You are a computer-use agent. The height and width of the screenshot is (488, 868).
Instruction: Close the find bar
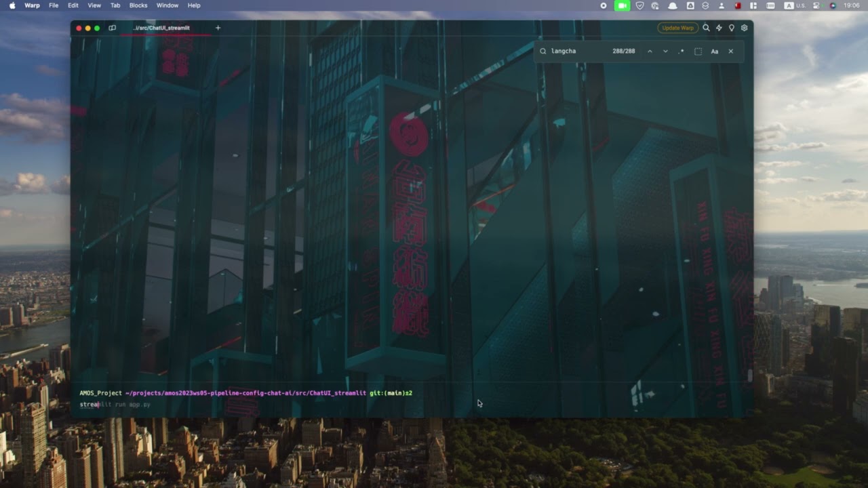[x=730, y=51]
